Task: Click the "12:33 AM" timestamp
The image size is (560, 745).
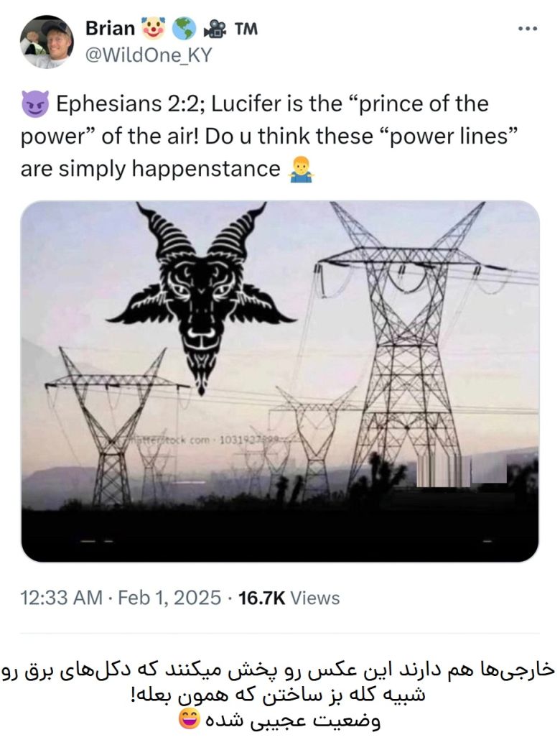Action: point(61,598)
